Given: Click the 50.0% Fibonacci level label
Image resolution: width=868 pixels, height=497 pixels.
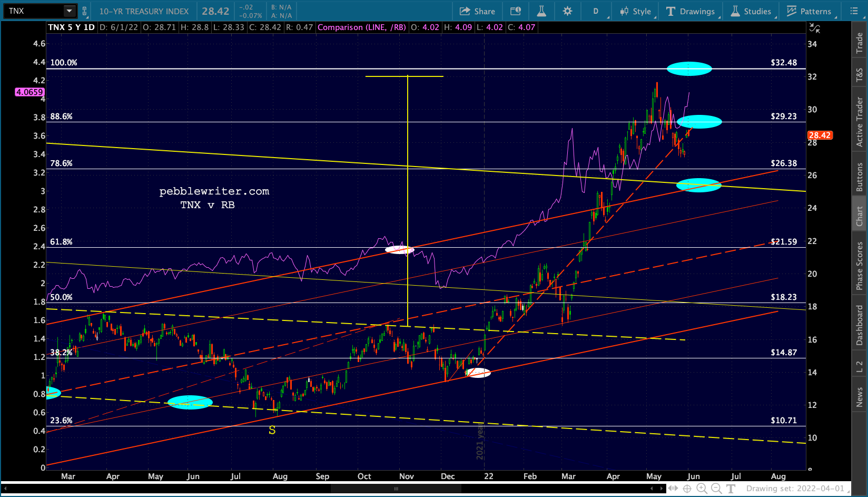Looking at the screenshot, I should click(61, 297).
